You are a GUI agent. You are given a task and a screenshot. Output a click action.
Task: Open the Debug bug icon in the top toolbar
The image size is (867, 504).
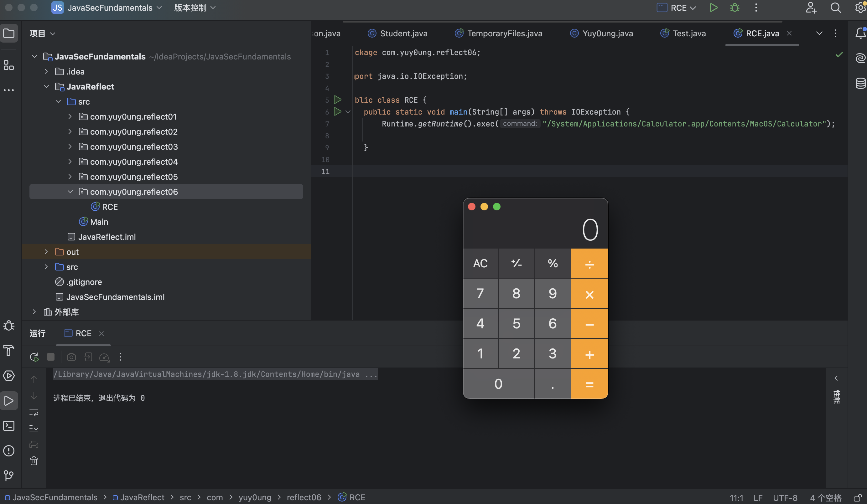pyautogui.click(x=735, y=8)
